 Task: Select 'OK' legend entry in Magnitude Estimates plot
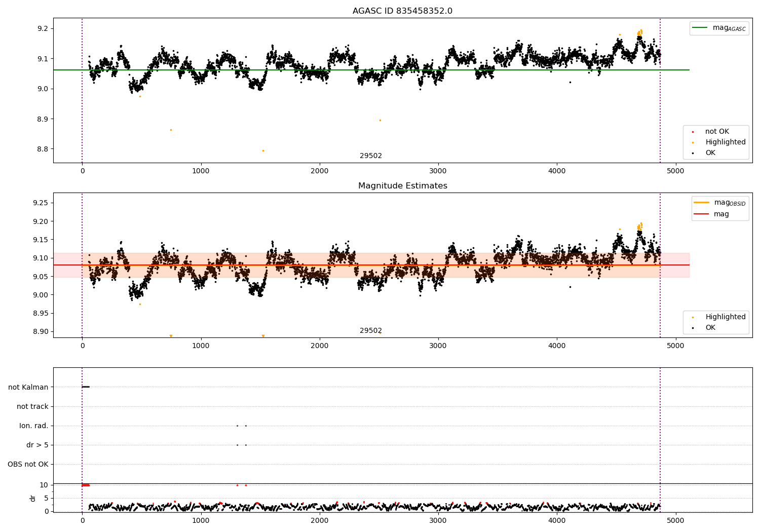pyautogui.click(x=710, y=327)
